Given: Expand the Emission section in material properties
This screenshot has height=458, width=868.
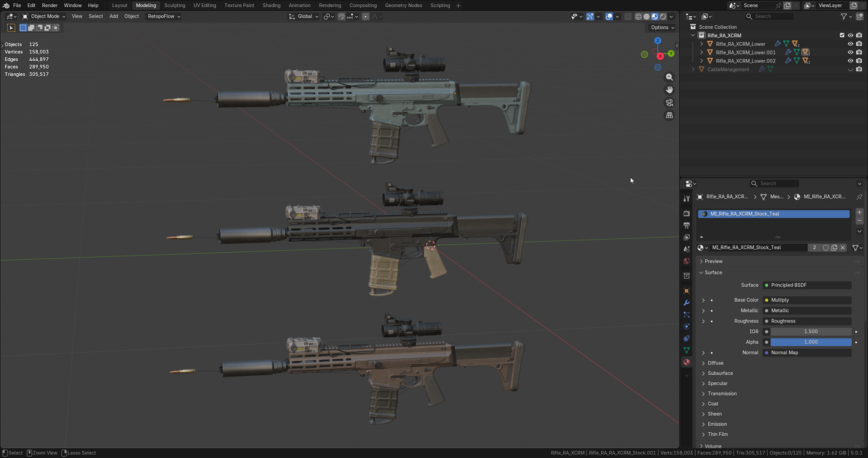Looking at the screenshot, I should point(717,424).
